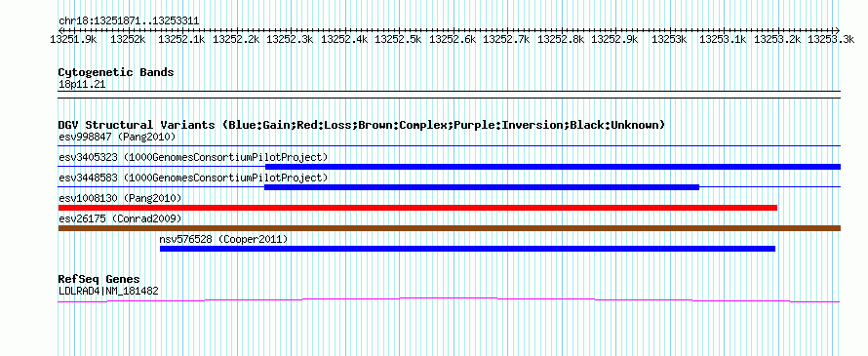Click the esv3448583 thick blue gain bar

pos(482,187)
